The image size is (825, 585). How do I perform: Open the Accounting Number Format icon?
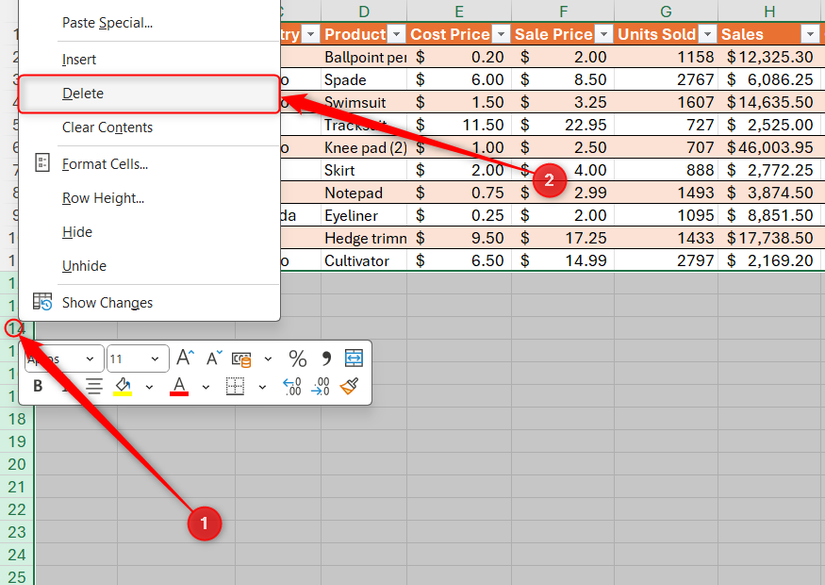coord(243,357)
